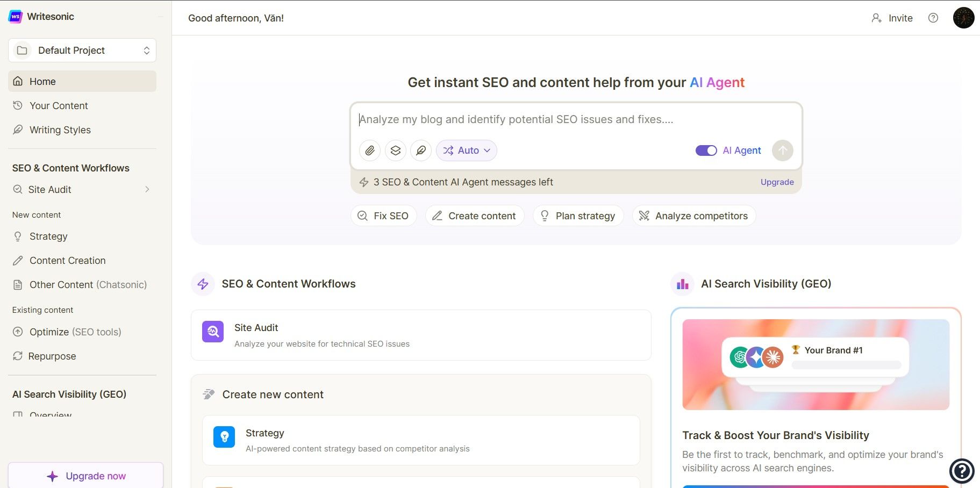
Task: Go to Your Content in sidebar
Action: [x=59, y=106]
